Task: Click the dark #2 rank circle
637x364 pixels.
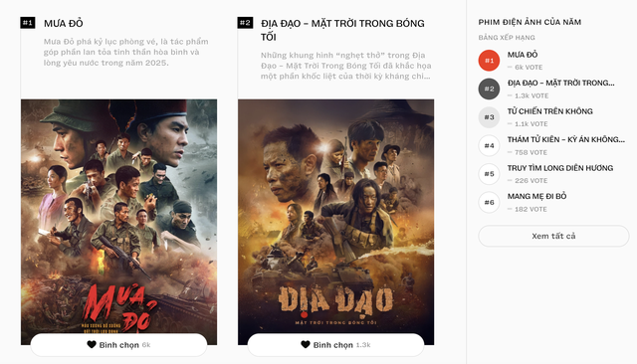Action: 489,89
